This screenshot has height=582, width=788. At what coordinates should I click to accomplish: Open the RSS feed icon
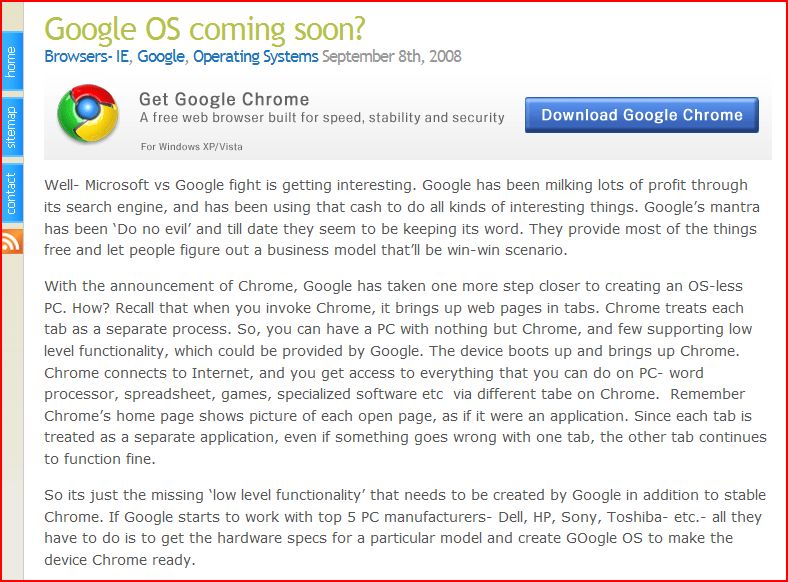coord(12,241)
